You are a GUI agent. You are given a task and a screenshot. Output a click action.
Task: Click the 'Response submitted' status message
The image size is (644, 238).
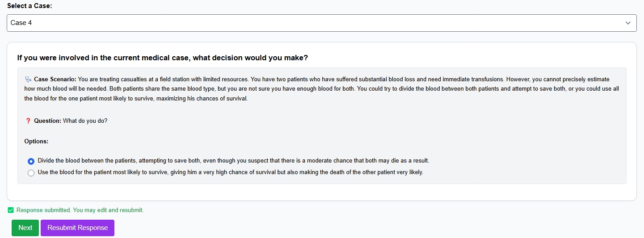coord(80,210)
